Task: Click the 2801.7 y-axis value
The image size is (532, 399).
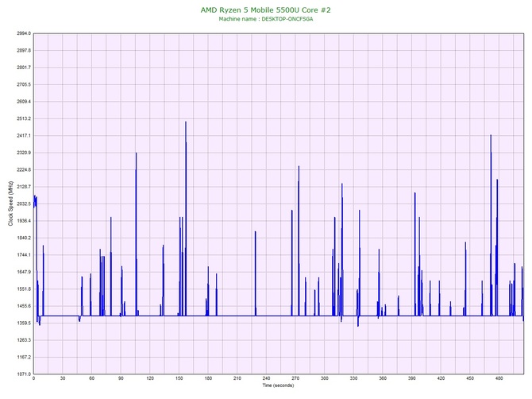Action: click(x=24, y=68)
